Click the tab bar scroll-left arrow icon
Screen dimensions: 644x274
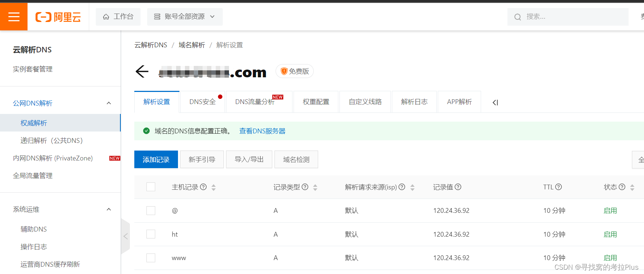(495, 103)
